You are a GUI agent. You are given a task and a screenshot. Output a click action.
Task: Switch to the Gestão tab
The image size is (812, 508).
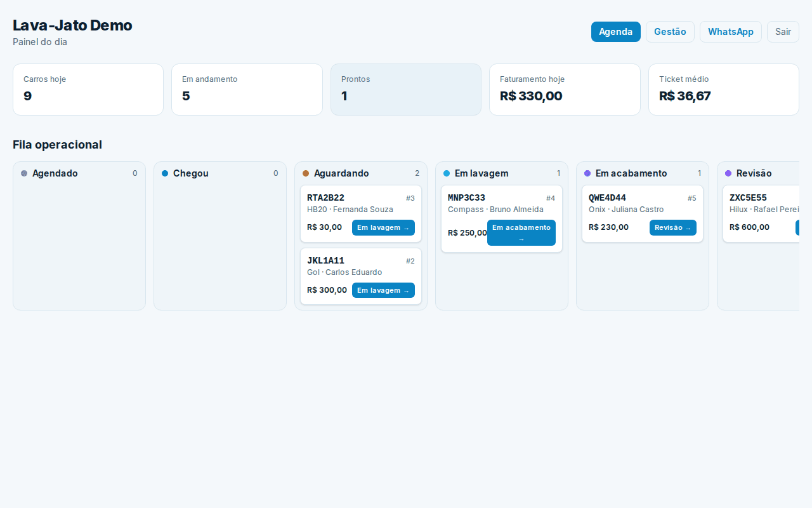670,32
